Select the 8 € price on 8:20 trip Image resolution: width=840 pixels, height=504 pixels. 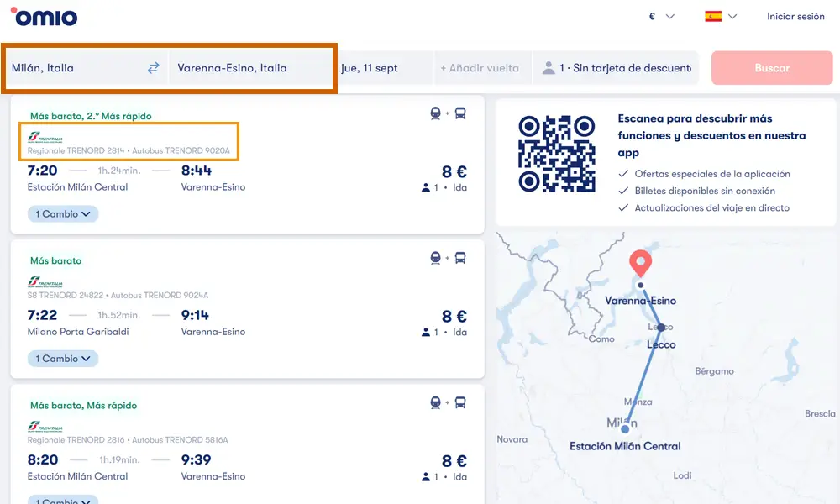pos(454,461)
